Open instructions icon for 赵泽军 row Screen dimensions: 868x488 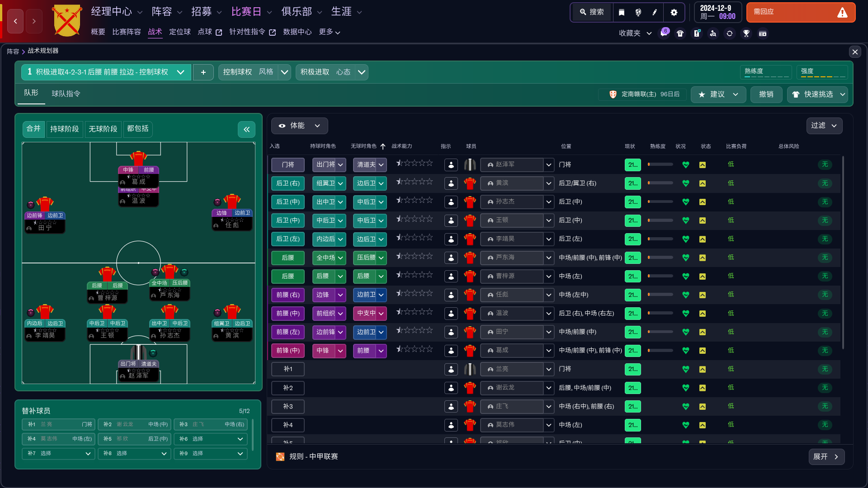tap(451, 165)
